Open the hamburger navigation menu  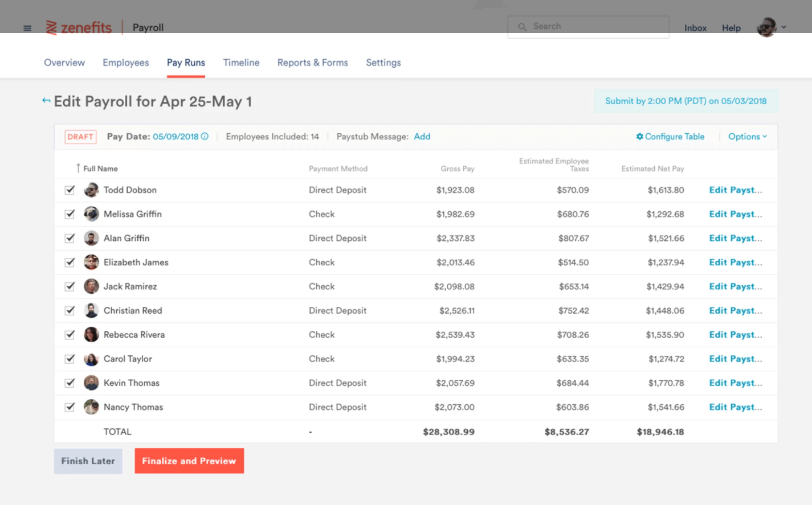[27, 28]
